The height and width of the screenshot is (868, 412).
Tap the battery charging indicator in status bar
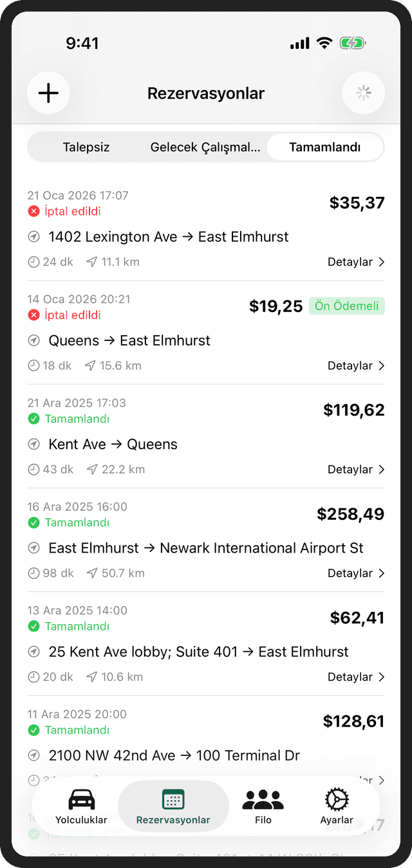coord(352,42)
